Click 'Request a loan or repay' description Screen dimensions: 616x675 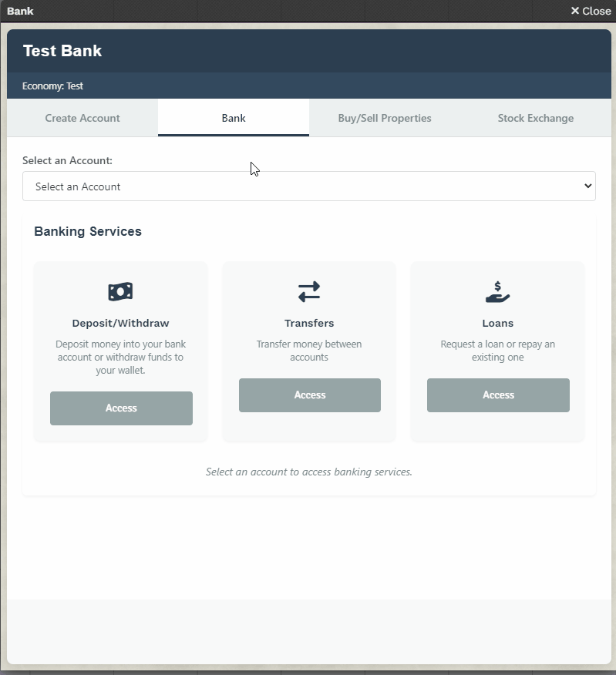coord(497,351)
